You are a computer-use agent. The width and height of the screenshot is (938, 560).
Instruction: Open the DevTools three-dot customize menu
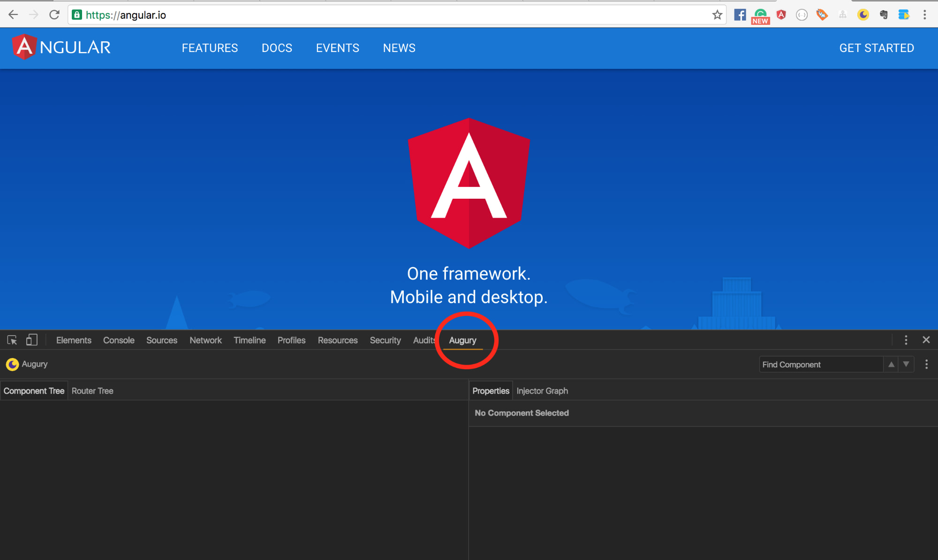tap(906, 340)
